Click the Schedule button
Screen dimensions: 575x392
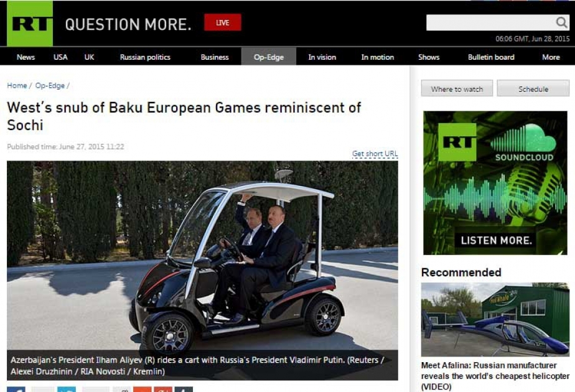tap(533, 89)
